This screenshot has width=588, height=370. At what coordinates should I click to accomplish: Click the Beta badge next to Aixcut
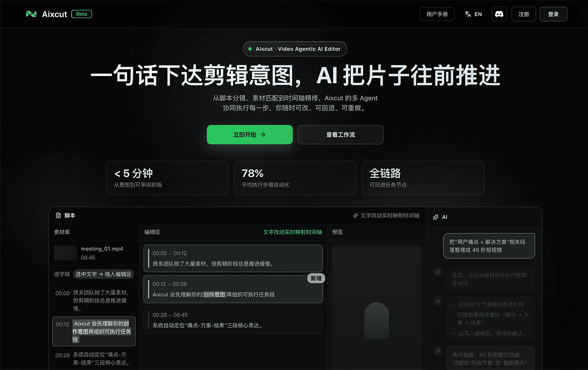click(x=81, y=14)
